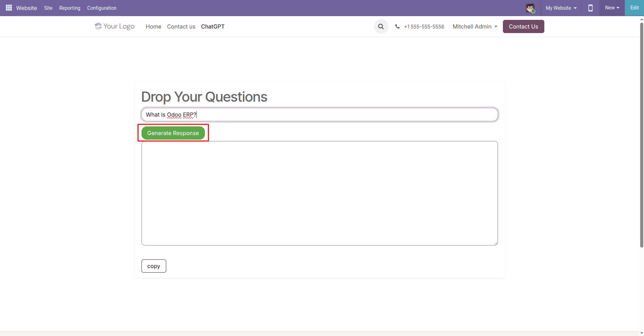Open the ChatGPT nav link
The width and height of the screenshot is (644, 336).
[213, 26]
